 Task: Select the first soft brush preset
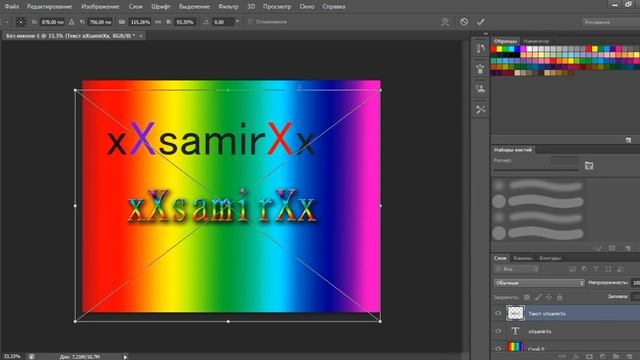click(x=538, y=186)
